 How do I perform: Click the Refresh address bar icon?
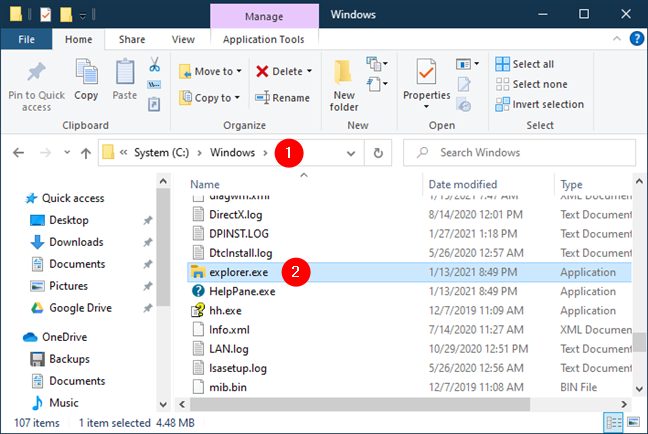378,153
